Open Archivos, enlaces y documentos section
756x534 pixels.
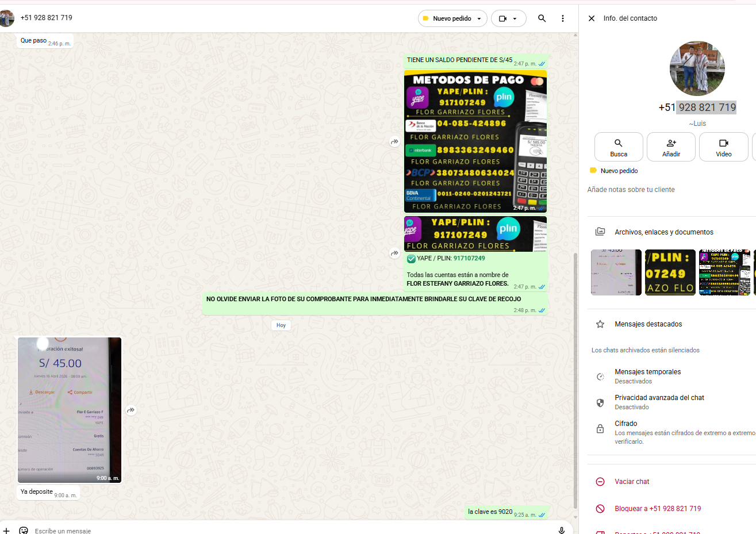[x=663, y=232]
